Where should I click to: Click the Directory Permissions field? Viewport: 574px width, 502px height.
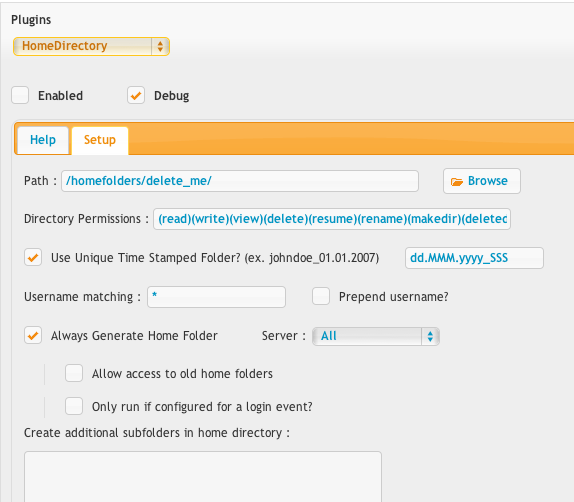pyautogui.click(x=332, y=219)
